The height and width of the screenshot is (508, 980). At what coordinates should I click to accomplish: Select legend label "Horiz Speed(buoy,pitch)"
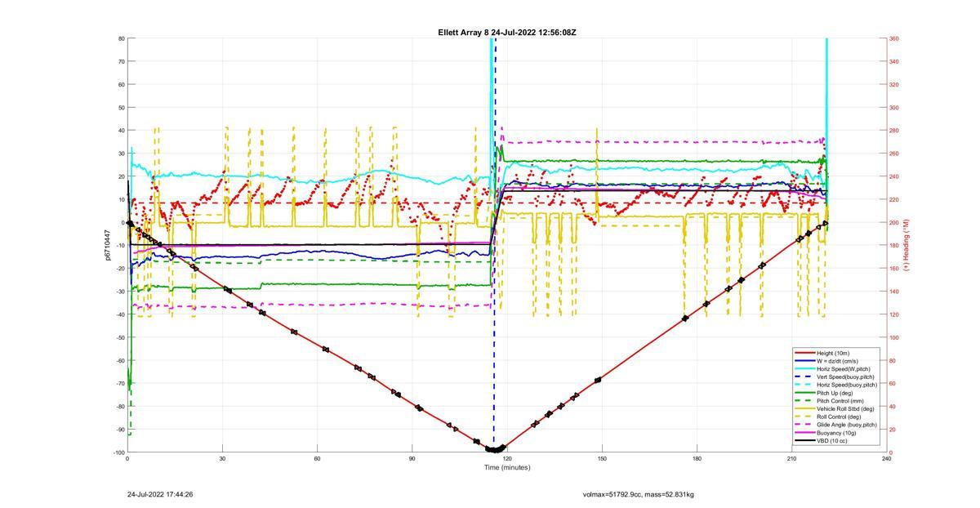[x=847, y=385]
